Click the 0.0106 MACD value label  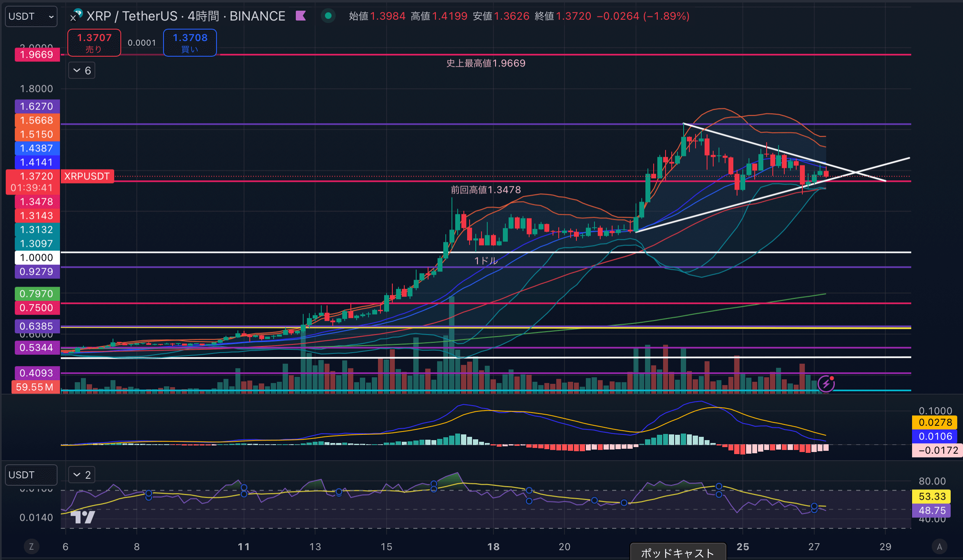coord(935,436)
